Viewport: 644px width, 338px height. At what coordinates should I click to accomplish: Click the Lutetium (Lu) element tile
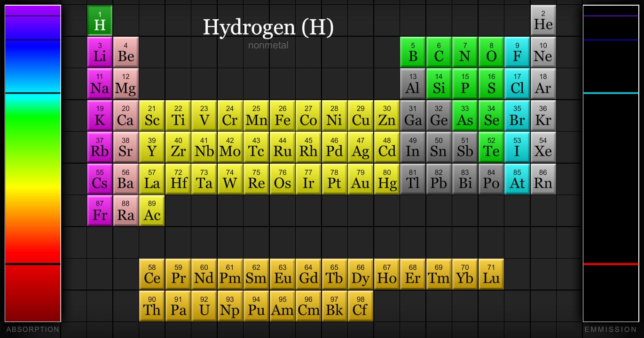tap(491, 274)
